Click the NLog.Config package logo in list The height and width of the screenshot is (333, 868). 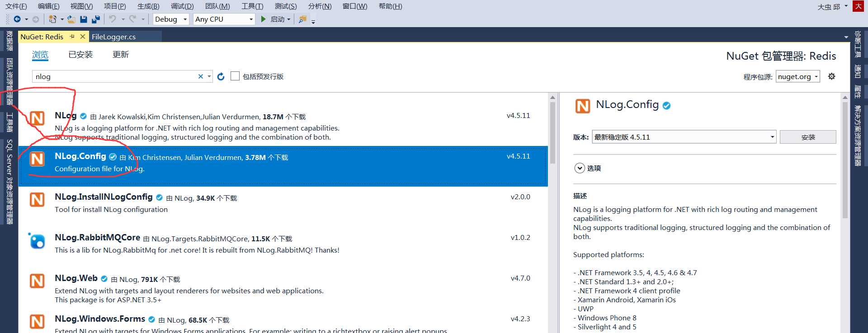coord(37,159)
